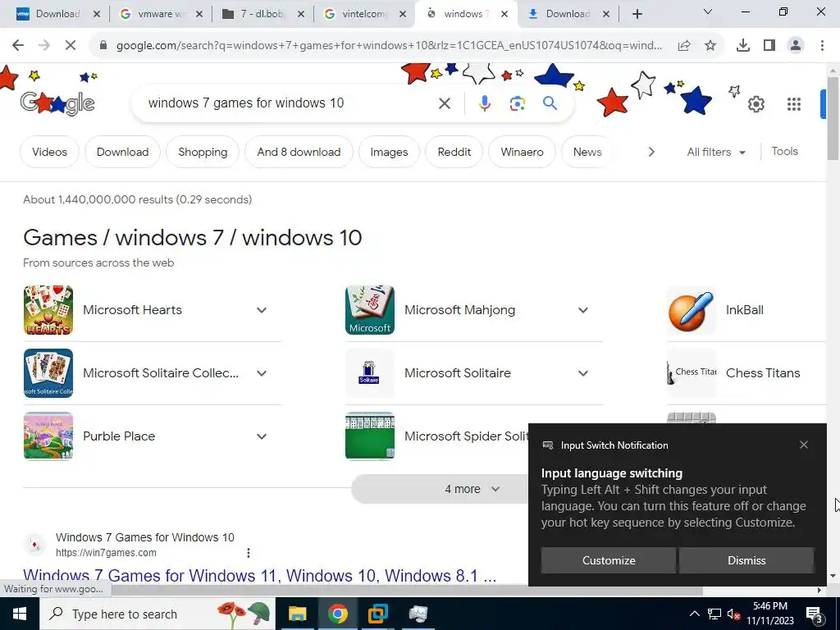Switch to the vintelcom tab

(364, 14)
